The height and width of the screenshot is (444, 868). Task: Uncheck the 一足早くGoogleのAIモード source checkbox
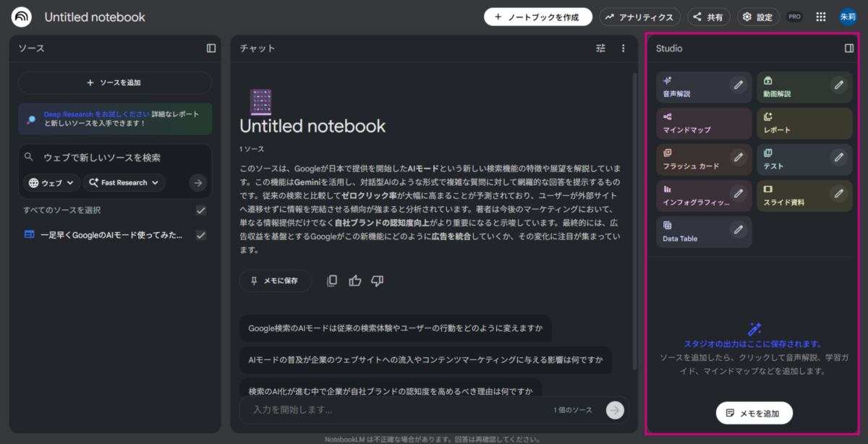201,235
